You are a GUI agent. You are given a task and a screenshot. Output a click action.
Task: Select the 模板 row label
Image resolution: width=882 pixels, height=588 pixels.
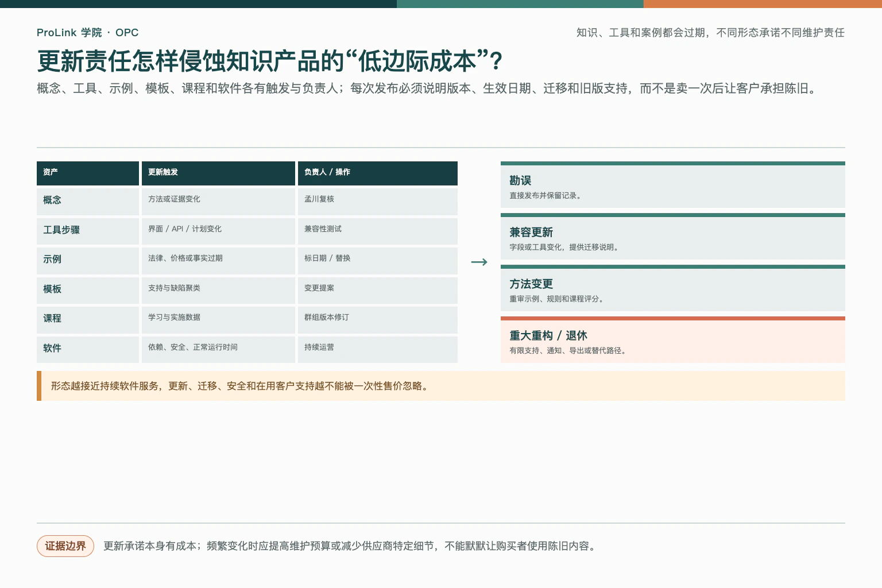(52, 289)
